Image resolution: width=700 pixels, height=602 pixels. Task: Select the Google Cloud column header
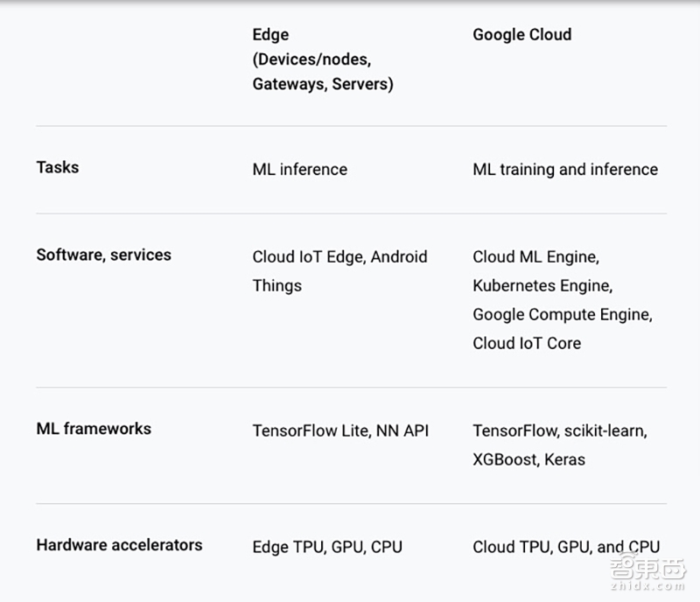[521, 35]
